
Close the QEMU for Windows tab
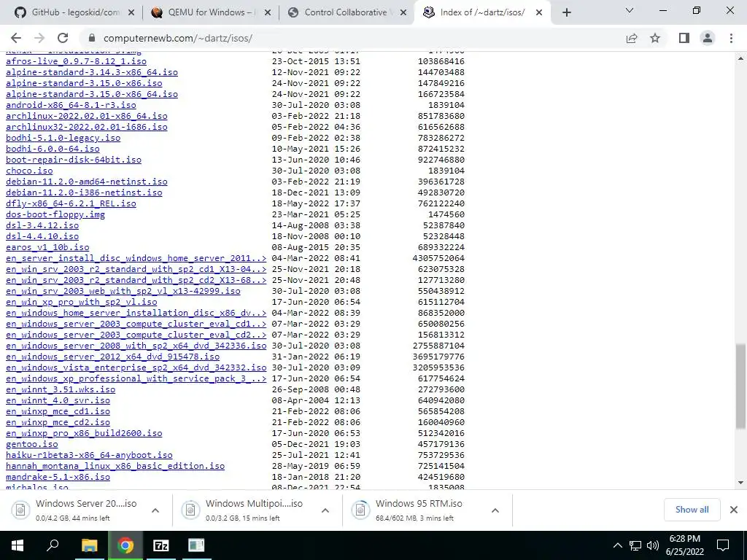[268, 12]
